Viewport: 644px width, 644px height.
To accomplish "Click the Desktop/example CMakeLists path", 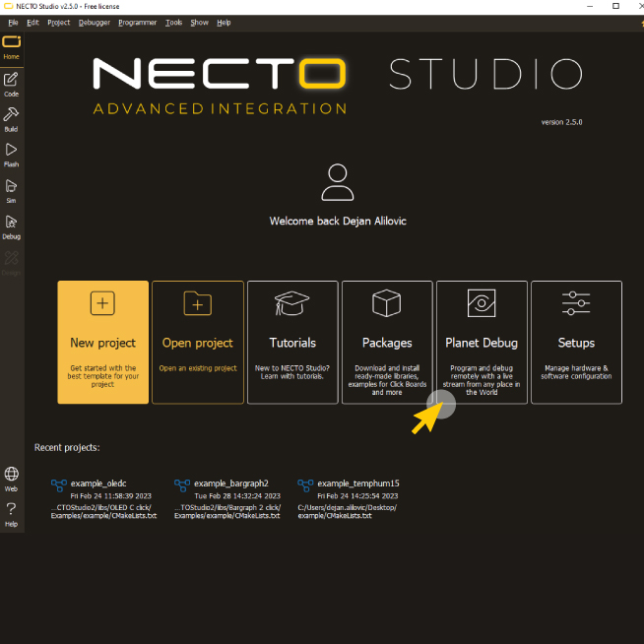I will click(x=347, y=512).
